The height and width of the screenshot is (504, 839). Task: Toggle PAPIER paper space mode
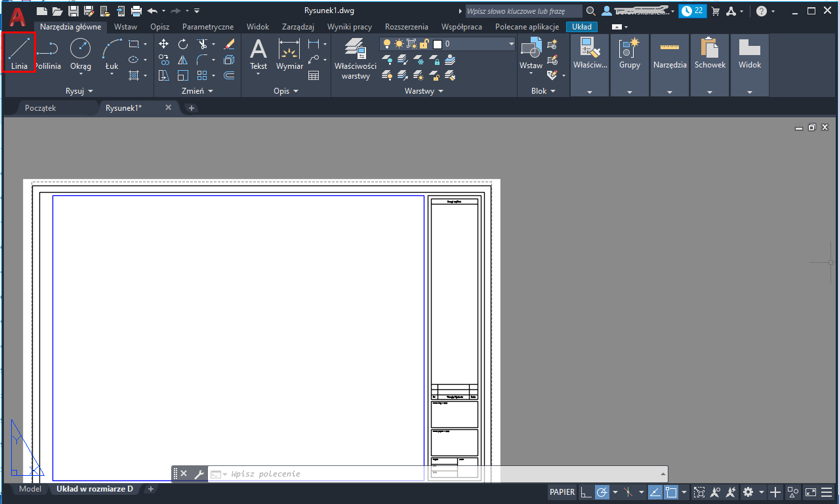tap(562, 492)
